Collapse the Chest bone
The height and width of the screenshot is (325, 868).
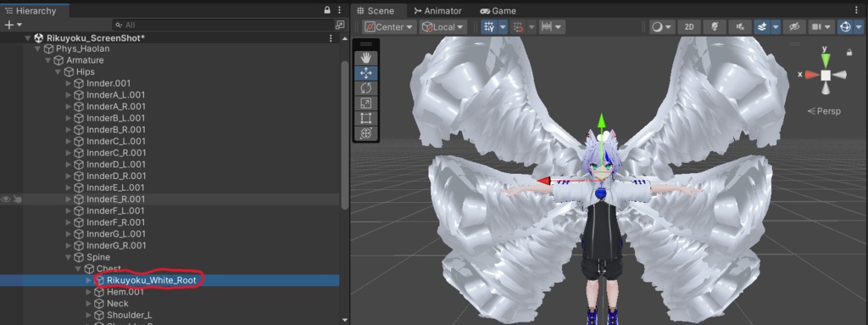[x=79, y=269]
